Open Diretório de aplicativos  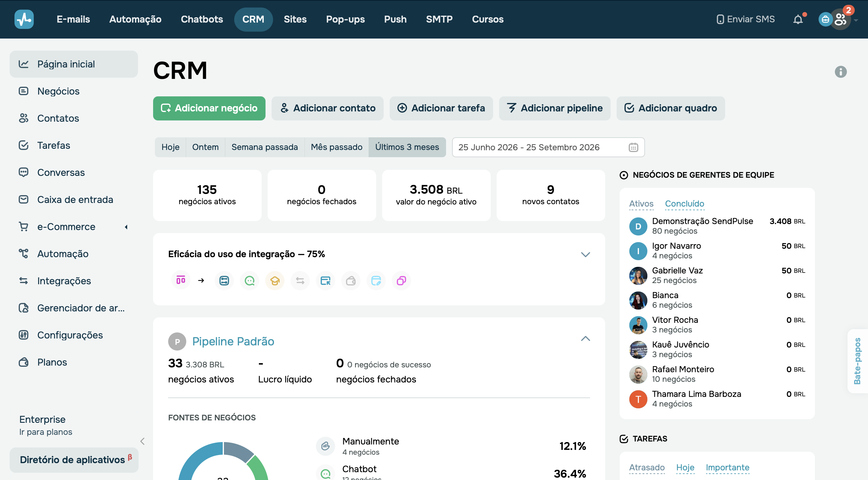click(74, 460)
